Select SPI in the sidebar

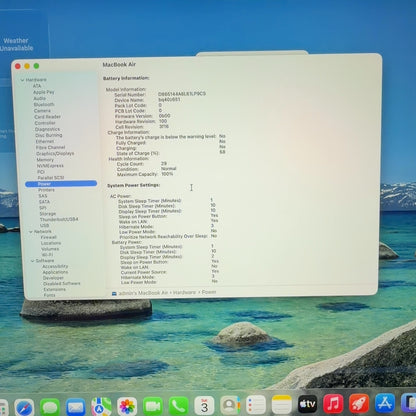point(42,208)
